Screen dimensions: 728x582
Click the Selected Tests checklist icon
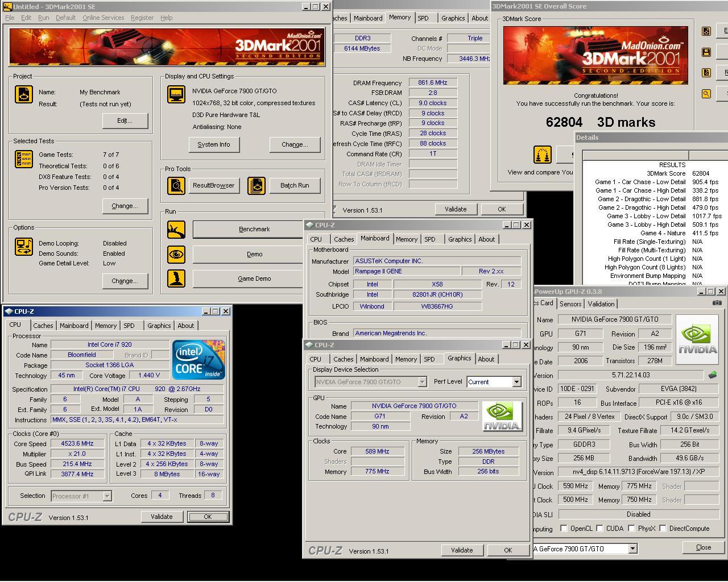pyautogui.click(x=24, y=159)
